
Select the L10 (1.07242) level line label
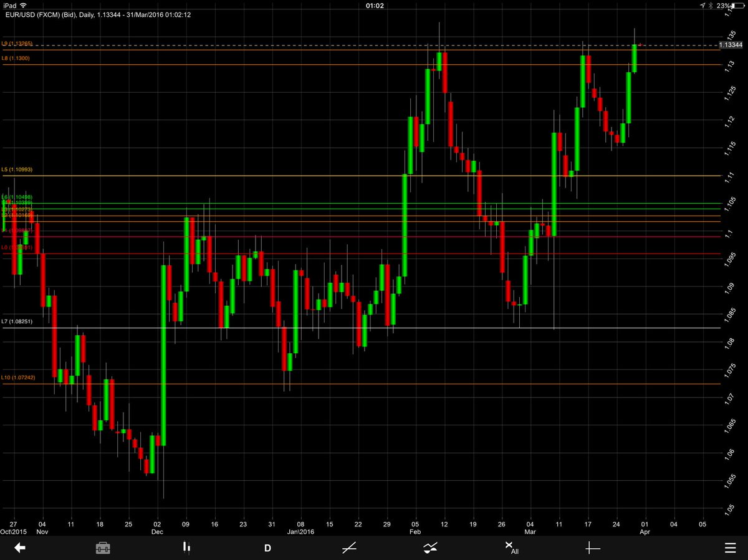click(18, 377)
